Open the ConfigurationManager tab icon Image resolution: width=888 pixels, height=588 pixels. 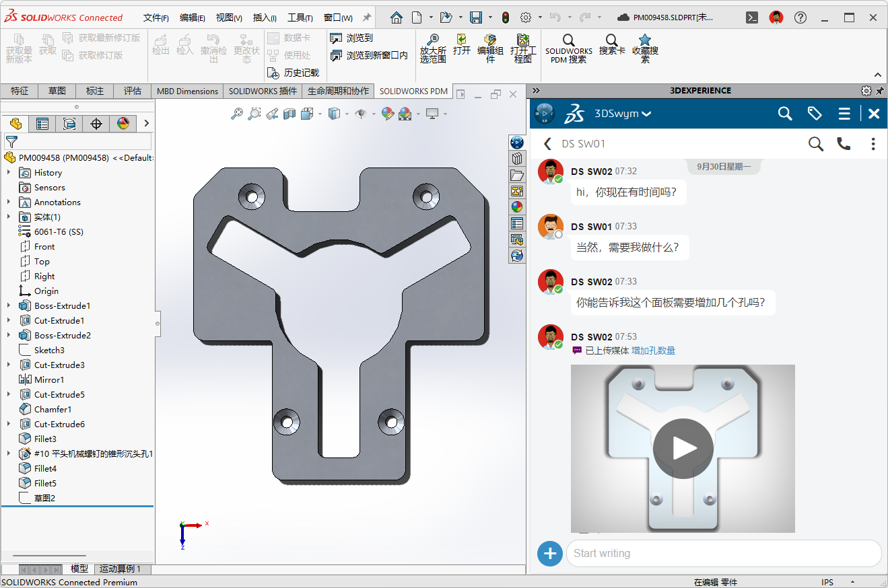(69, 123)
